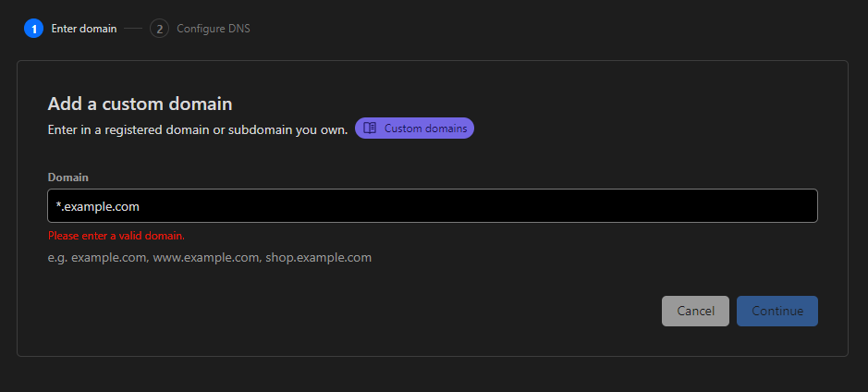The height and width of the screenshot is (392, 868).
Task: Click the "Add a custom domain" heading
Action: (140, 104)
